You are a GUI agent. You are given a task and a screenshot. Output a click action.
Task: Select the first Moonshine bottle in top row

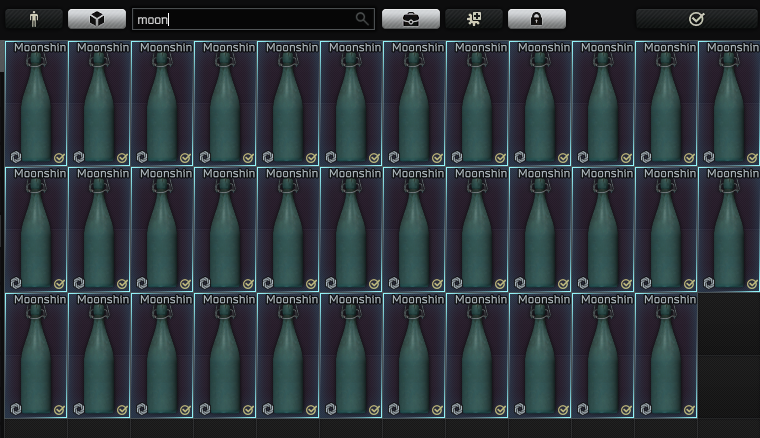(x=36, y=103)
